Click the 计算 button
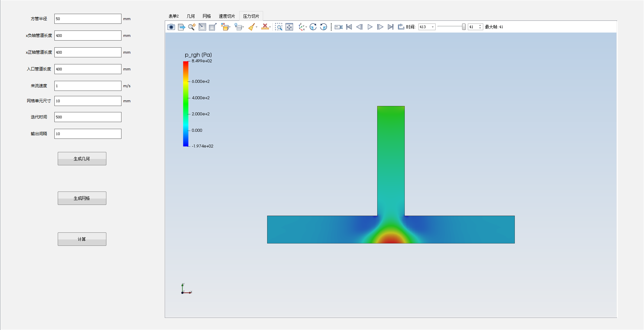Screen dimensions: 644x330 [x=82, y=239]
